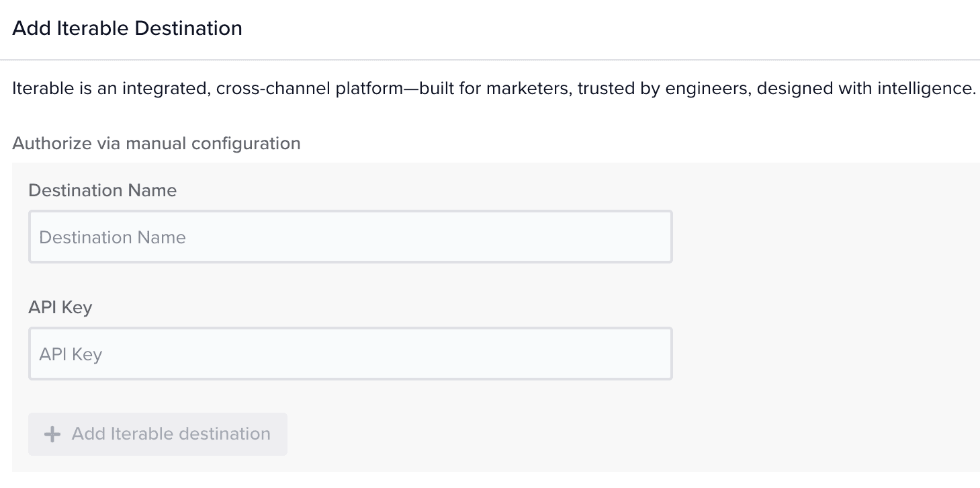
Task: Click the Add Iterable Destination page heading
Action: [127, 28]
